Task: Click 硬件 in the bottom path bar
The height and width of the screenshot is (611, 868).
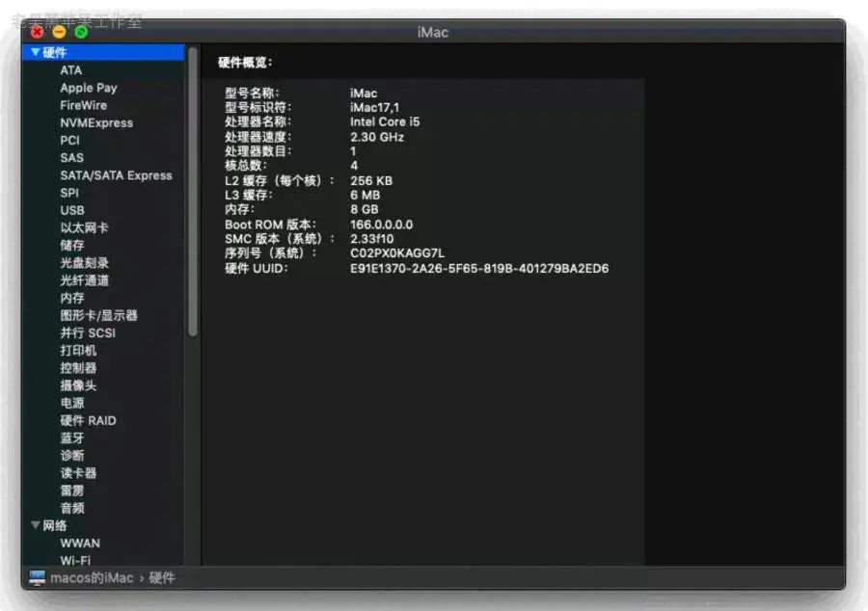Action: [x=162, y=578]
